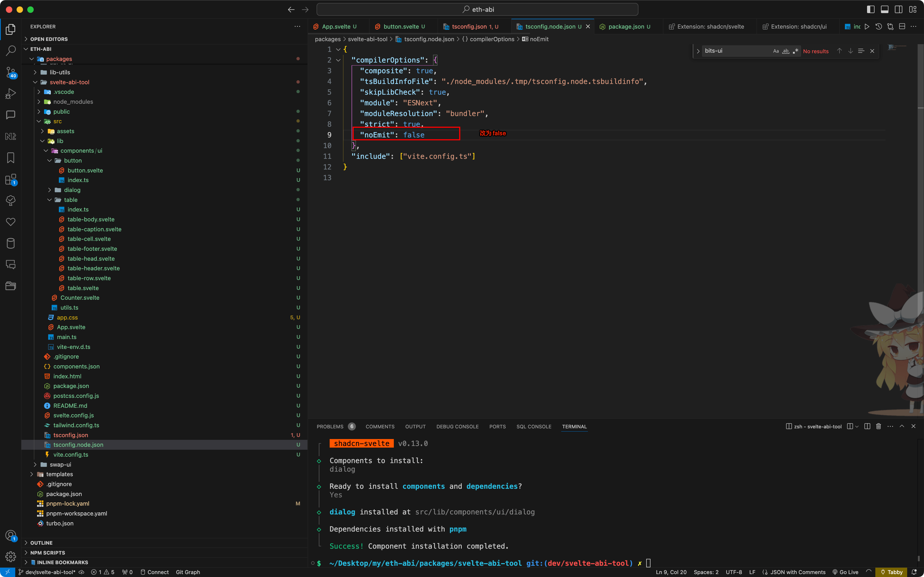Open Source Control view with 40 changes

pyautogui.click(x=11, y=72)
